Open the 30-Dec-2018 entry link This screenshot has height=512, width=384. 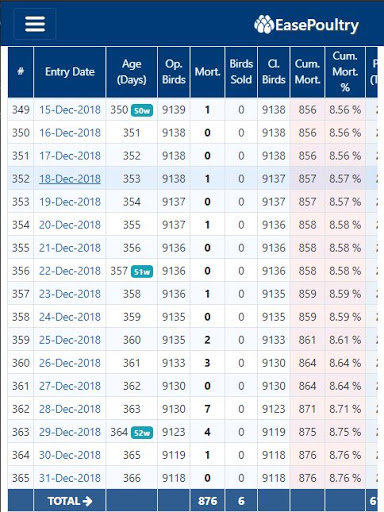tap(70, 455)
